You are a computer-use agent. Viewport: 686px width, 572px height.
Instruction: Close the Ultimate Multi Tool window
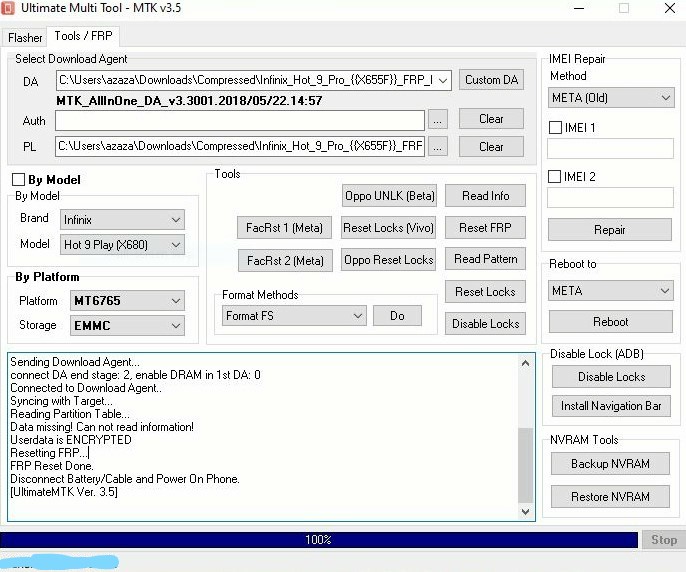tap(669, 8)
